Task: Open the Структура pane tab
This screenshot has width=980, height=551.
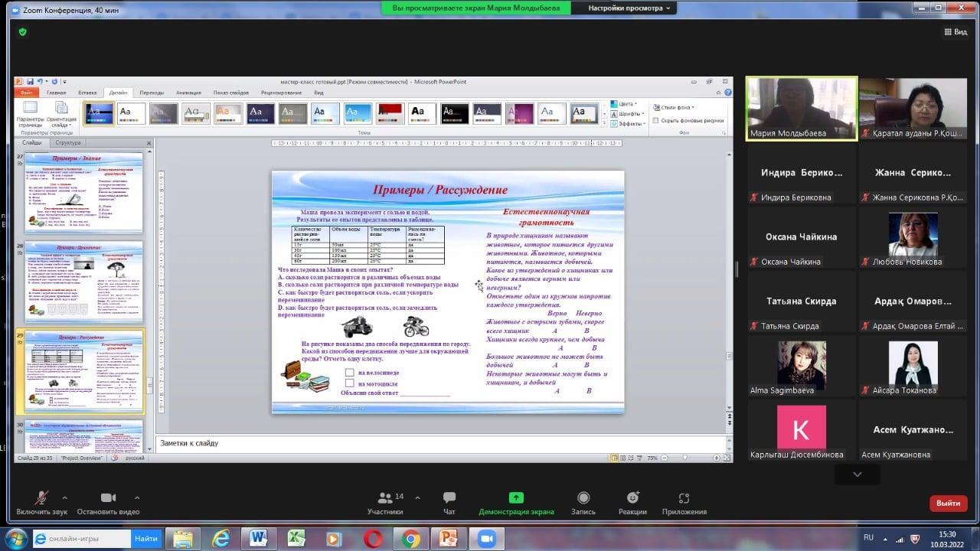Action: tap(68, 142)
